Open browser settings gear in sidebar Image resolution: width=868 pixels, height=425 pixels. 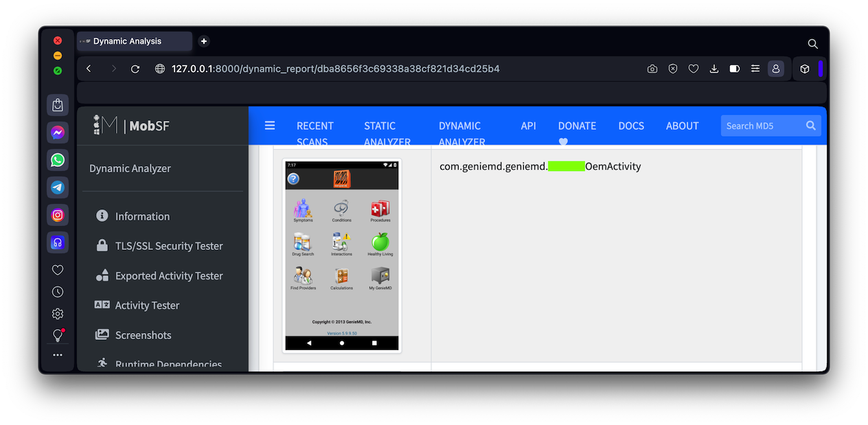tap(58, 314)
